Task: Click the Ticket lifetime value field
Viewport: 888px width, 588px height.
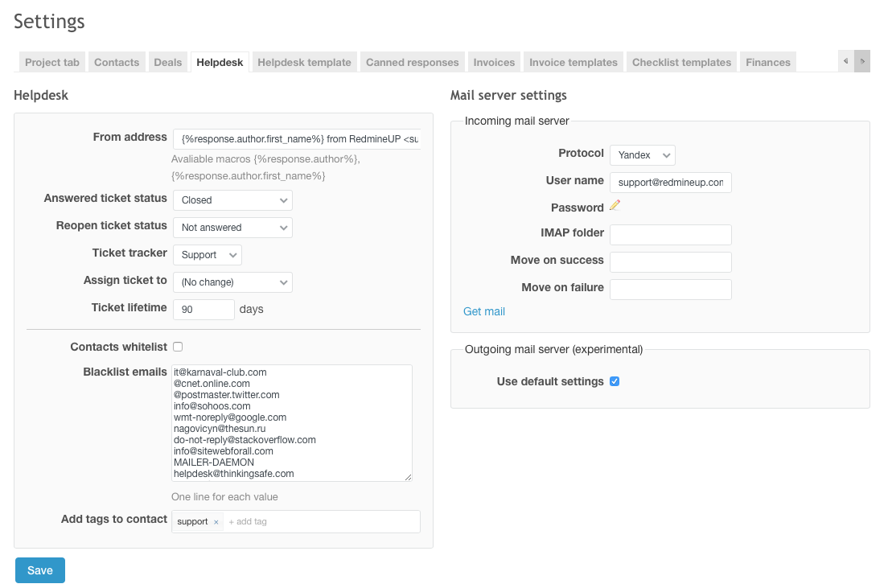Action: [x=203, y=309]
